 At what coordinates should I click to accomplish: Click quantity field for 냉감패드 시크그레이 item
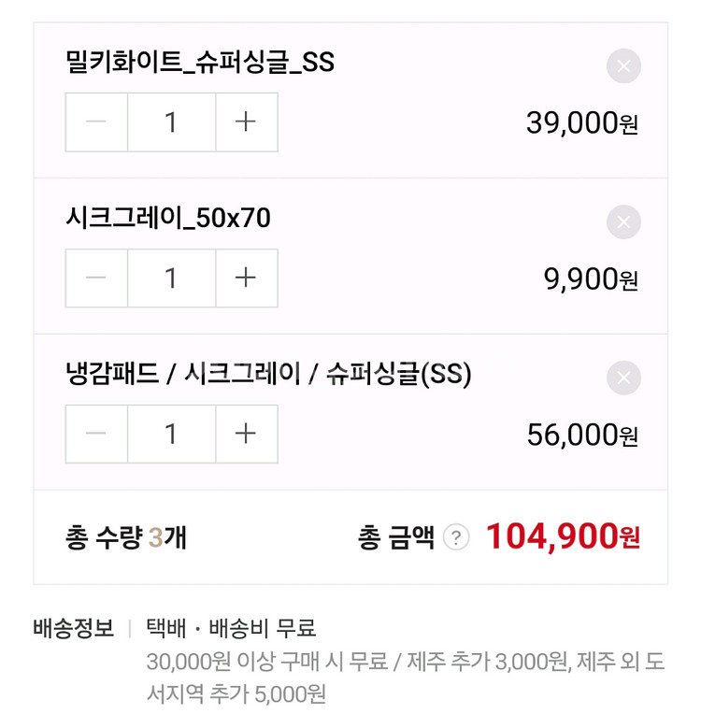[x=171, y=434]
